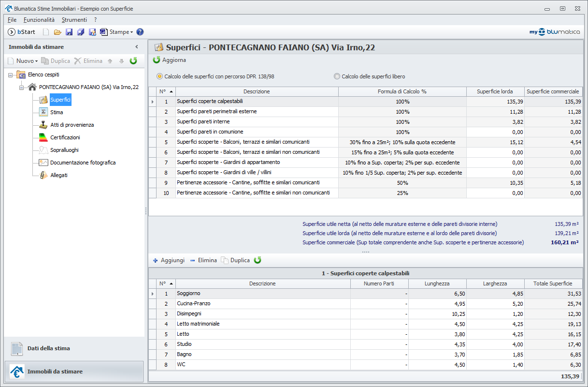Click the Stima sigma icon in tree
This screenshot has height=387, width=588.
(x=43, y=112)
